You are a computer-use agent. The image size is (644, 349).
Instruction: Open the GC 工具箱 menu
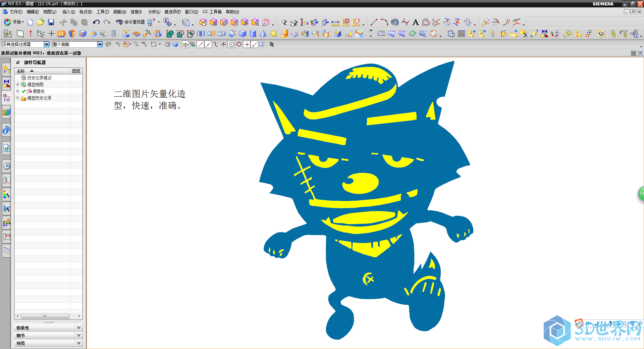tap(212, 12)
